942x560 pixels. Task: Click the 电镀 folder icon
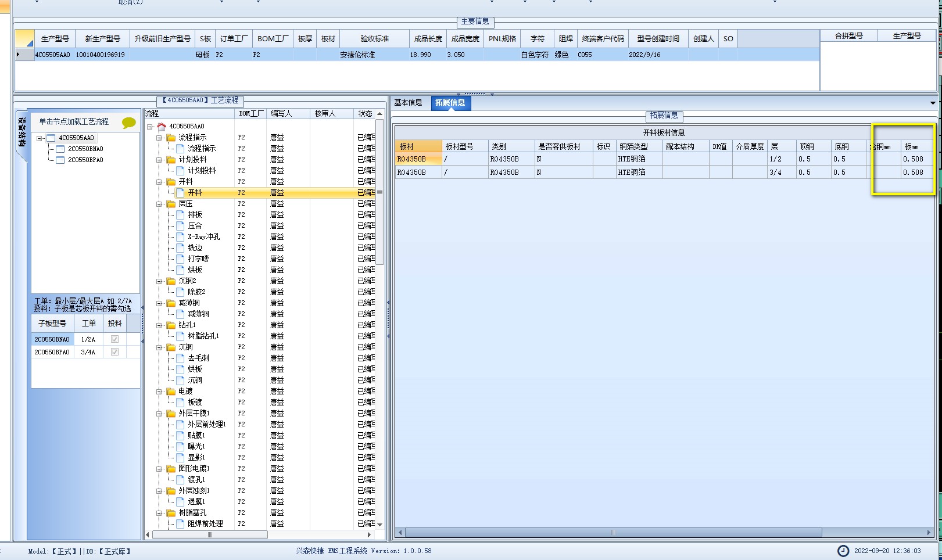[171, 391]
